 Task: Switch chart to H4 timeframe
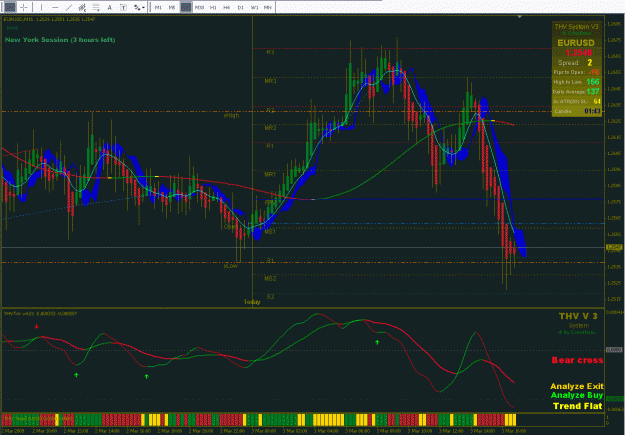click(x=227, y=7)
